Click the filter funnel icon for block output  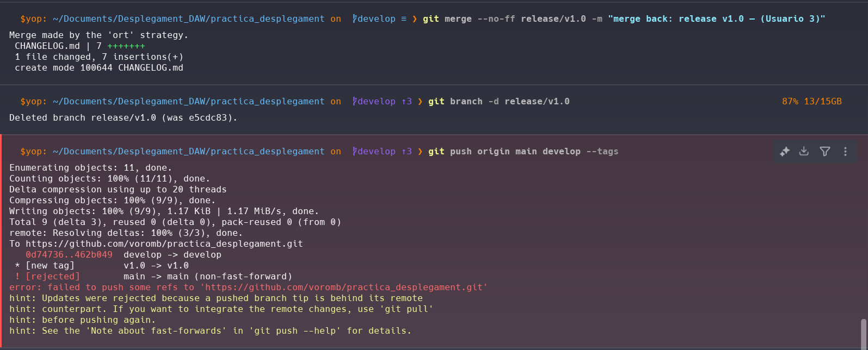coord(824,152)
